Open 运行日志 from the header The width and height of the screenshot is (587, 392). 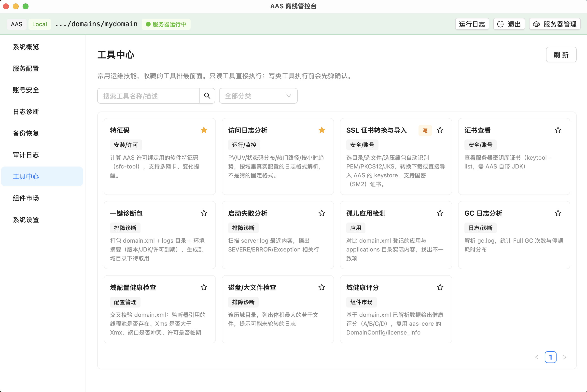point(472,24)
